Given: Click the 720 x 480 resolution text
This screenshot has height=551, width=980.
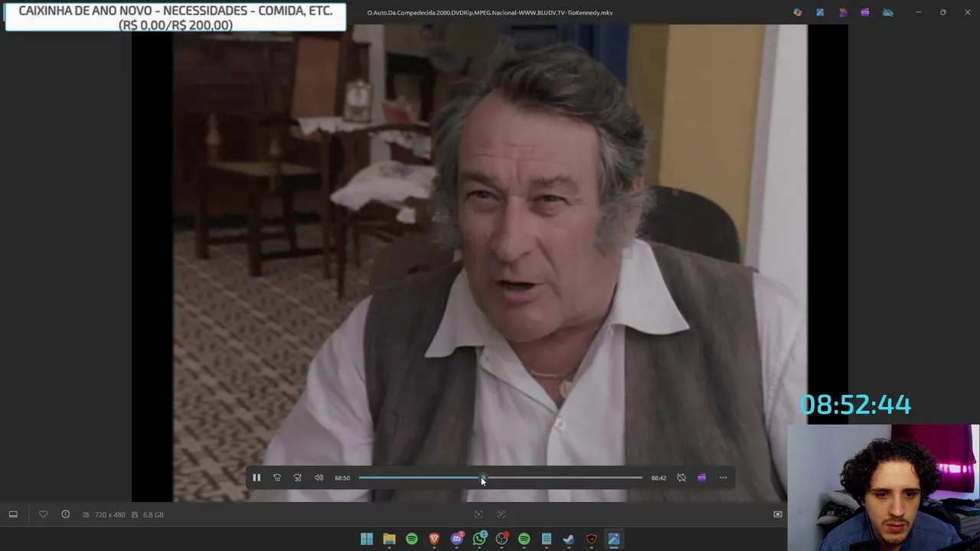Looking at the screenshot, I should coord(109,514).
